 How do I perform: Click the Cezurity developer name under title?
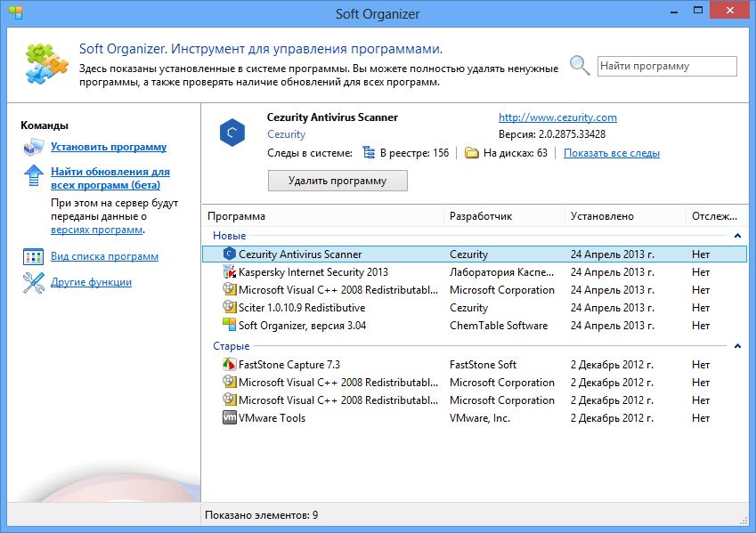coord(287,134)
